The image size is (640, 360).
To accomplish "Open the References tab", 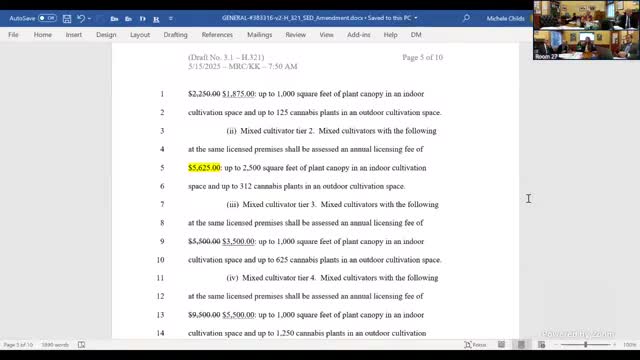I will [217, 35].
